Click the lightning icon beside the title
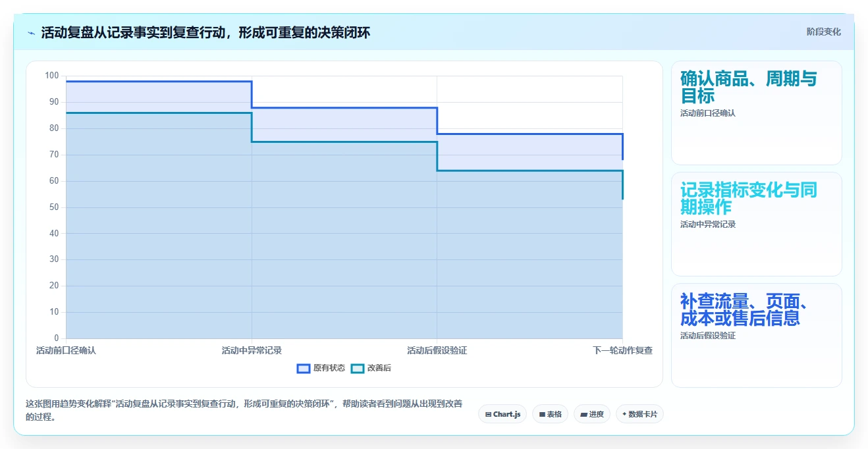Screen dimensions: 868x449 coord(32,32)
